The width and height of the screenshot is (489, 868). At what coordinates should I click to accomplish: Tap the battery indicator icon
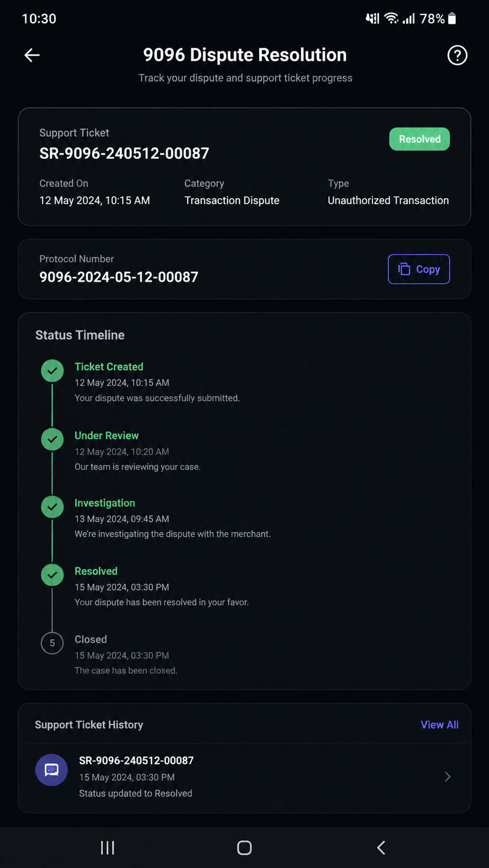pyautogui.click(x=452, y=19)
